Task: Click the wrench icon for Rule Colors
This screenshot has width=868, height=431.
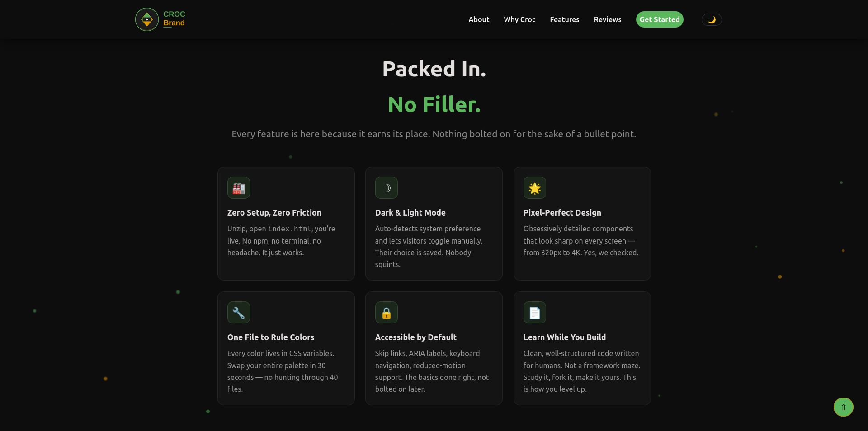Action: click(x=239, y=313)
